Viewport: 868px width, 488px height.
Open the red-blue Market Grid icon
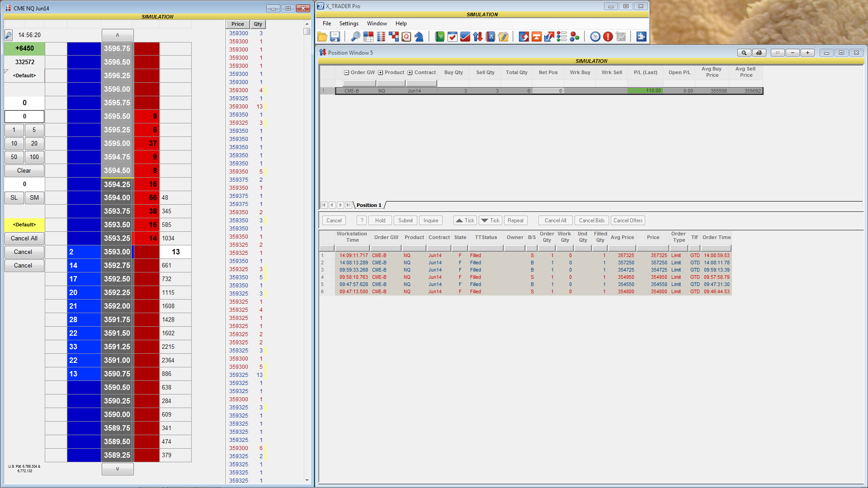[x=368, y=37]
